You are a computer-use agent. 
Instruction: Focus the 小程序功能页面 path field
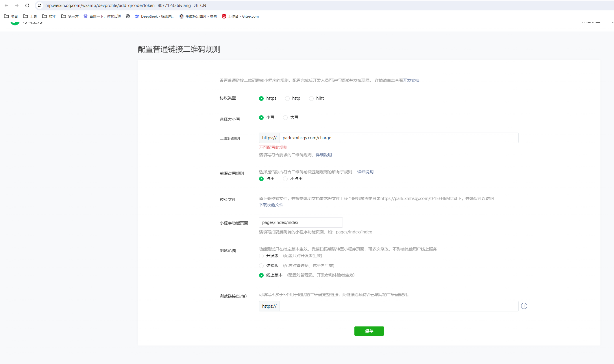(301, 222)
